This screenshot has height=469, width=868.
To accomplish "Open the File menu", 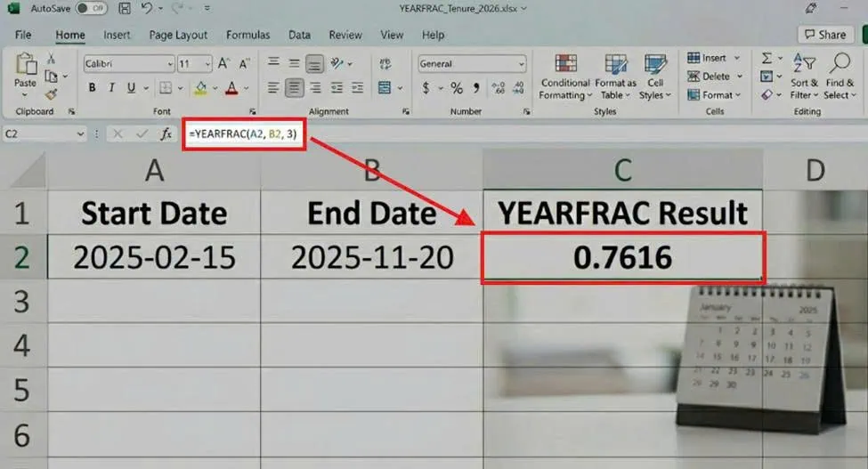I will click(x=22, y=35).
